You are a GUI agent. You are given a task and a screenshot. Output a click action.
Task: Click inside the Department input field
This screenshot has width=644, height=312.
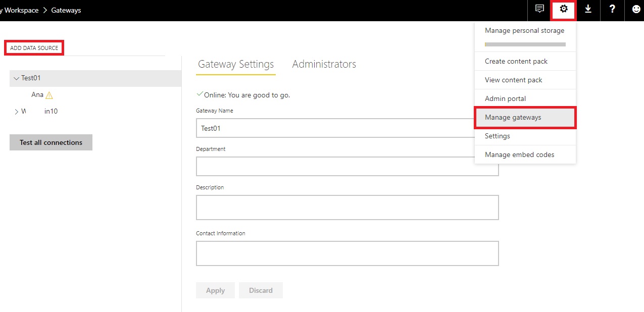click(347, 167)
